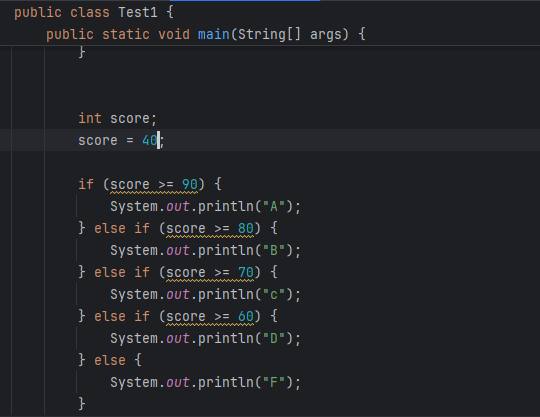Screen dimensions: 540x417
Task: Click the closing brace after the "F" println
Action: pos(82,404)
